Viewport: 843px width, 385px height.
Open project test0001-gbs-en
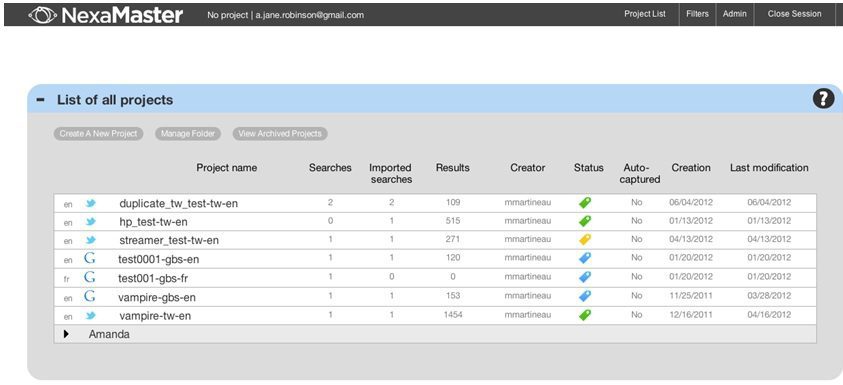pyautogui.click(x=159, y=259)
